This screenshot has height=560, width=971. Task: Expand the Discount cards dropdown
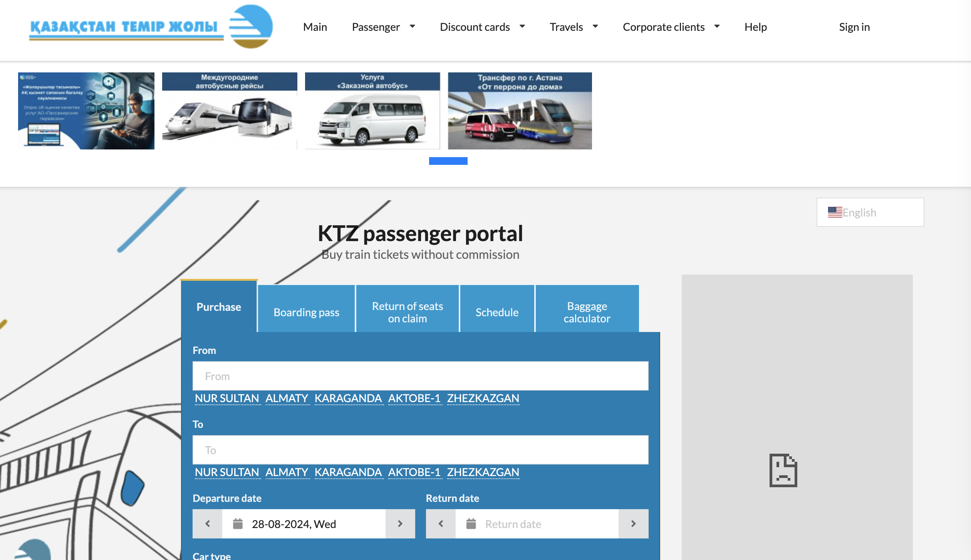pos(483,27)
